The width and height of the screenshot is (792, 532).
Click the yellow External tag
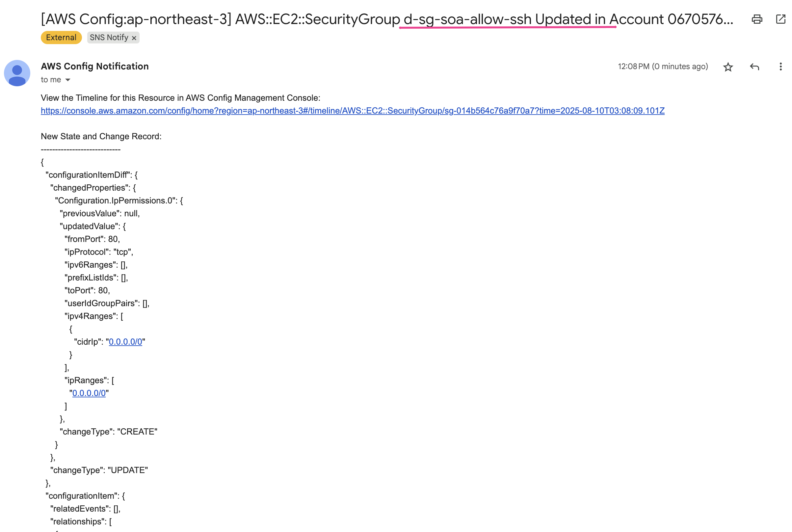click(x=61, y=37)
